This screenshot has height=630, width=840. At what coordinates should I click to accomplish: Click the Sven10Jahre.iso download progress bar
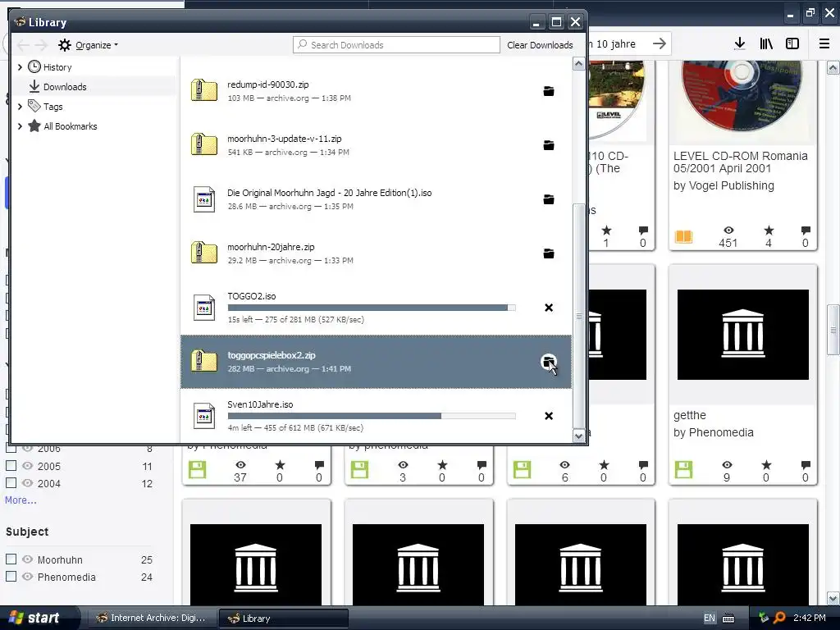(x=372, y=416)
